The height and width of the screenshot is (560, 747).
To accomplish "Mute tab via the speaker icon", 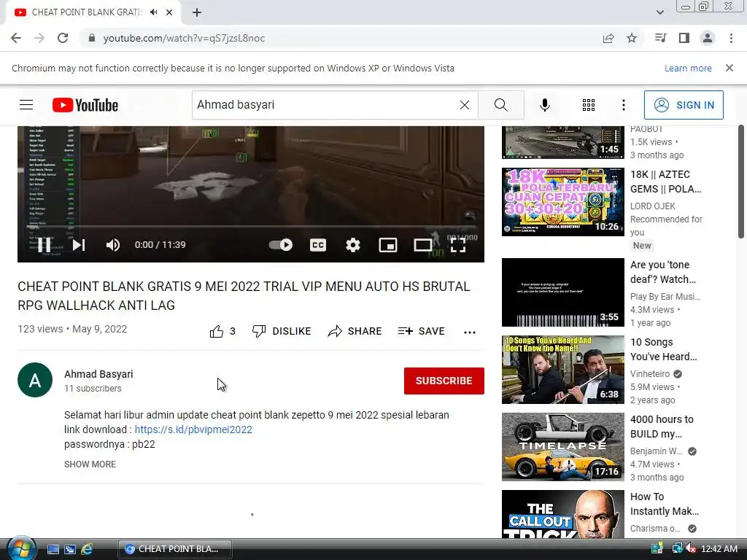I will 153,12.
